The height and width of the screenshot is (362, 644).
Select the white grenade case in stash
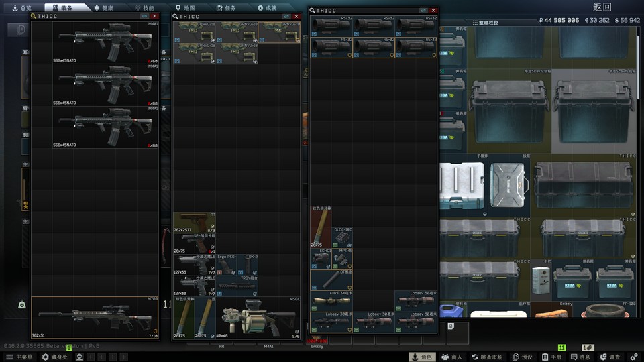[464, 185]
